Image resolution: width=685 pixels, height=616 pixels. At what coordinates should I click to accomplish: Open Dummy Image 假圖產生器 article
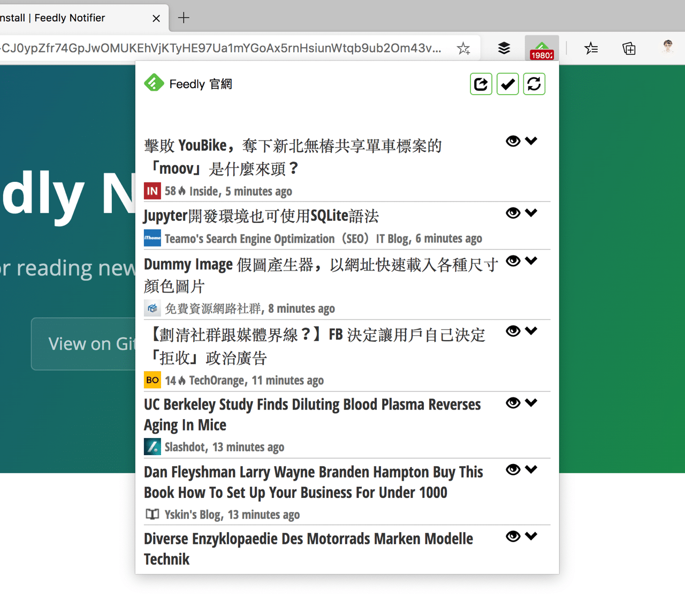tap(321, 275)
